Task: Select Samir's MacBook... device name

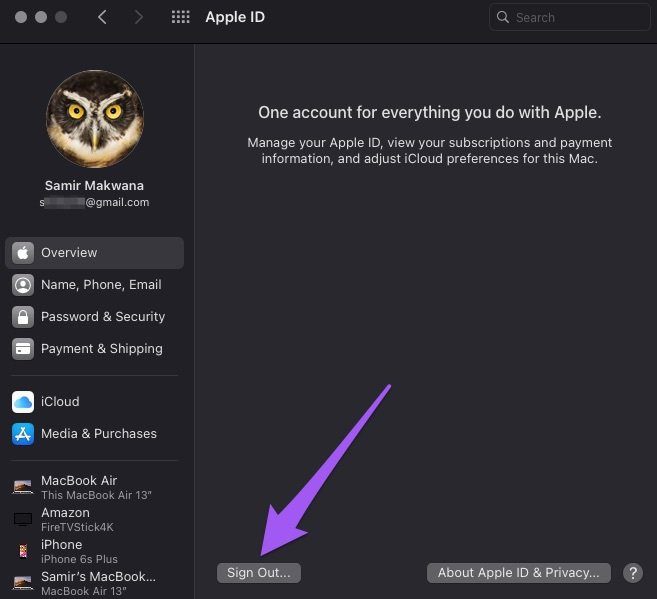Action: click(x=98, y=576)
